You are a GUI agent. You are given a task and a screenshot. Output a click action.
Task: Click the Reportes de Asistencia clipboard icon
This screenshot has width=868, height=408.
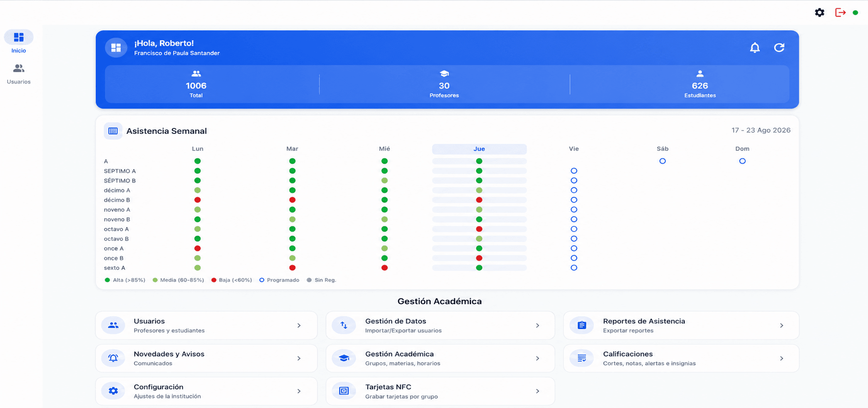pos(582,325)
